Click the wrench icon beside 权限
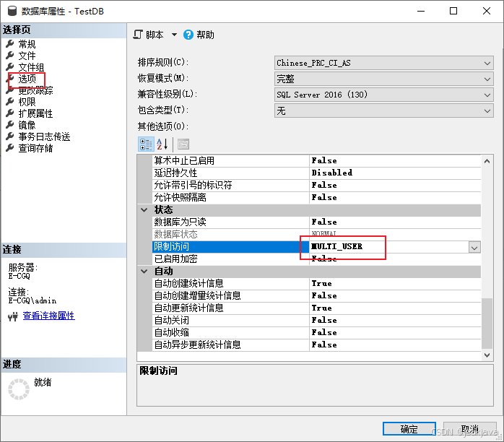 pos(10,101)
